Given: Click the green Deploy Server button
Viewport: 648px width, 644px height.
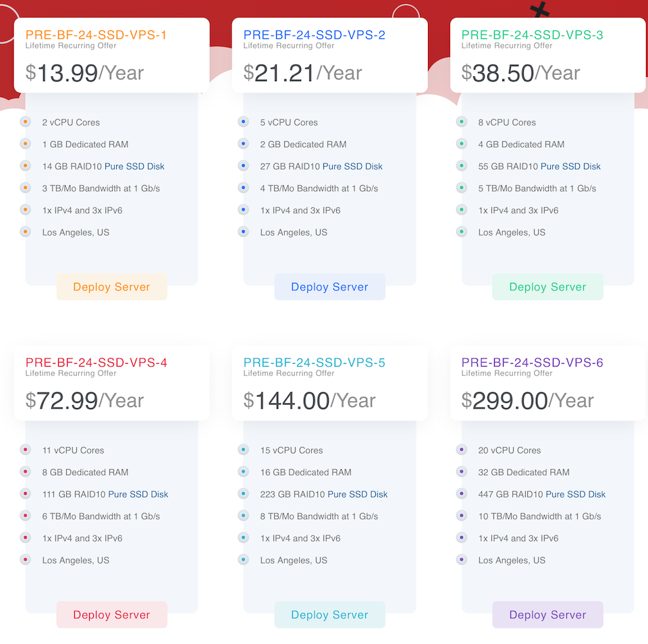Looking at the screenshot, I should click(547, 287).
